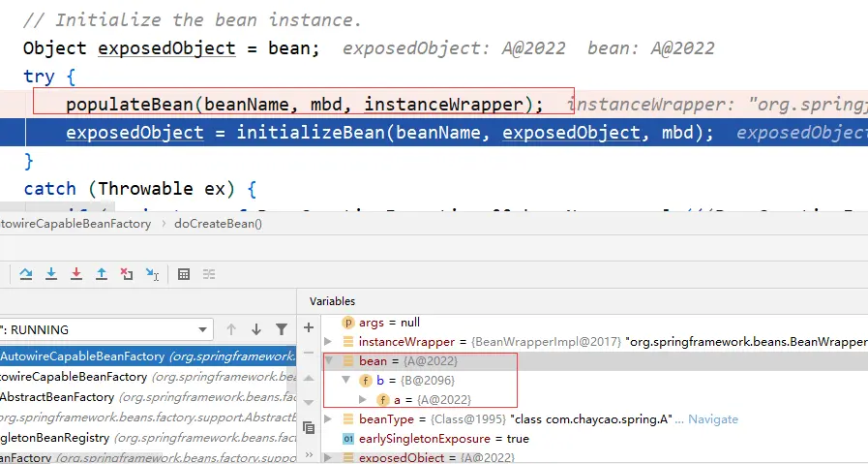The height and width of the screenshot is (464, 868).
Task: Select previous frame with up arrow
Action: click(x=231, y=330)
